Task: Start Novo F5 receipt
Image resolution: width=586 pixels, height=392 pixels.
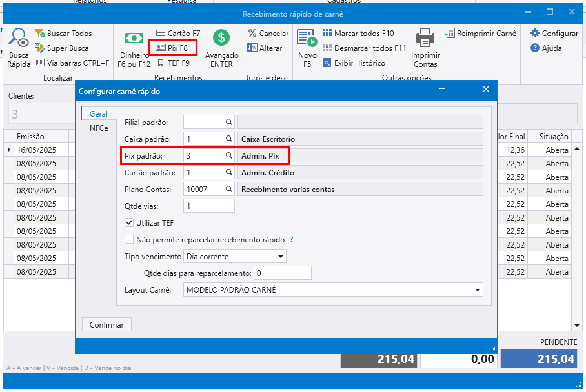Action: pyautogui.click(x=307, y=48)
